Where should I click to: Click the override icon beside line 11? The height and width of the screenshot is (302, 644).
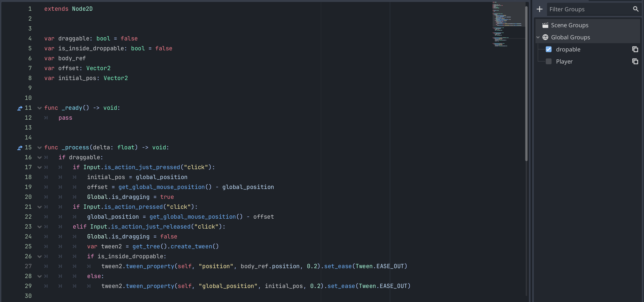coord(20,108)
